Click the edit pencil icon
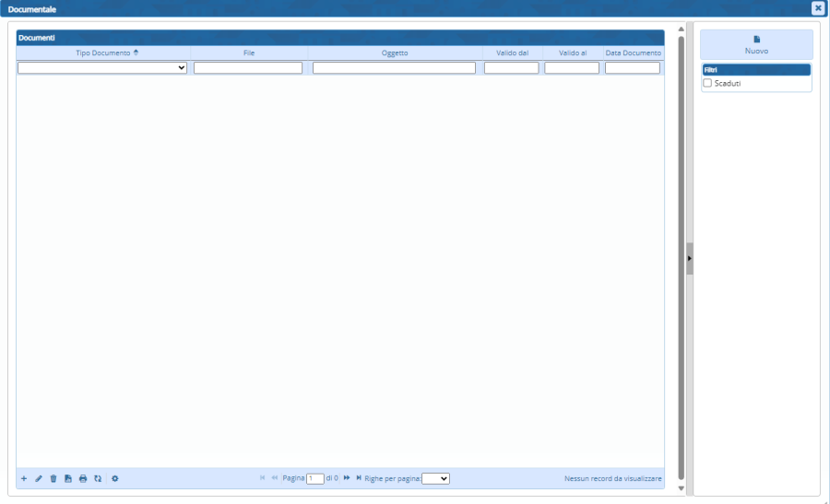The image size is (830, 504). (39, 478)
